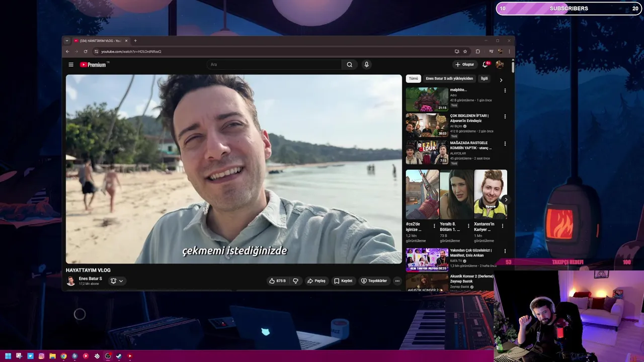Go back with the browser back arrow
The image size is (644, 362).
point(67,51)
